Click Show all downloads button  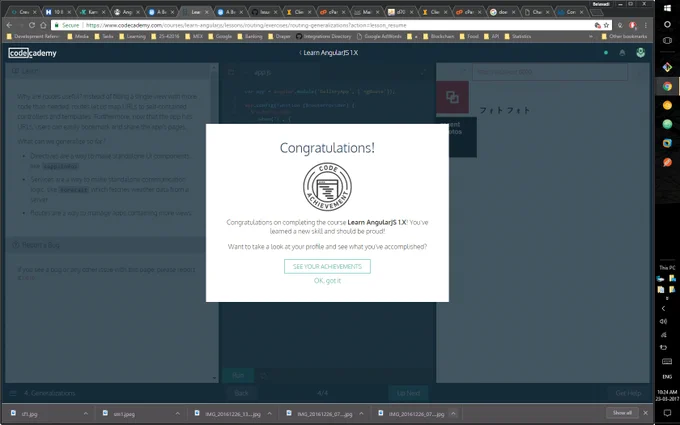click(622, 413)
